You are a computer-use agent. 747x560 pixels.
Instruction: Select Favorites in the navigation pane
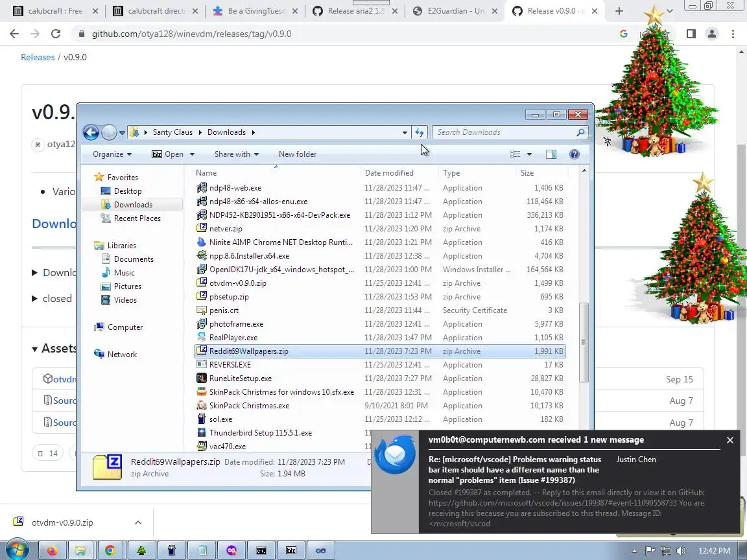point(123,177)
